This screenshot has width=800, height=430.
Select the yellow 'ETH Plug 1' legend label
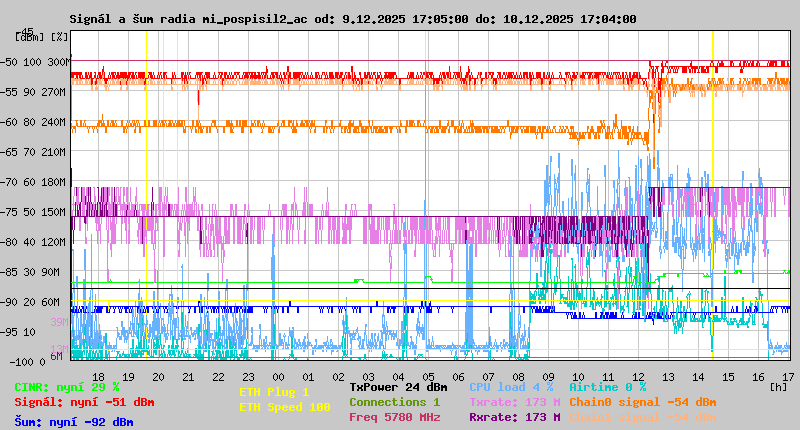274,392
